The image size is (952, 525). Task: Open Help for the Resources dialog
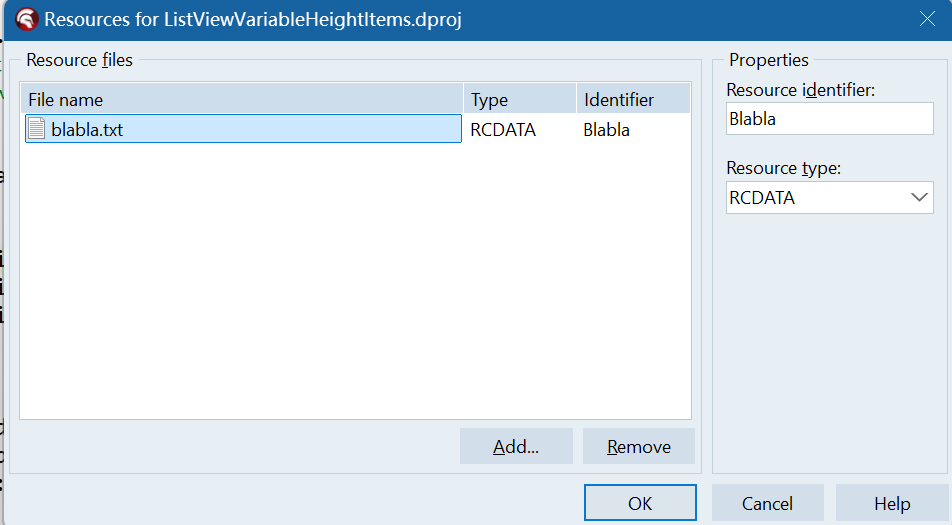tap(891, 503)
